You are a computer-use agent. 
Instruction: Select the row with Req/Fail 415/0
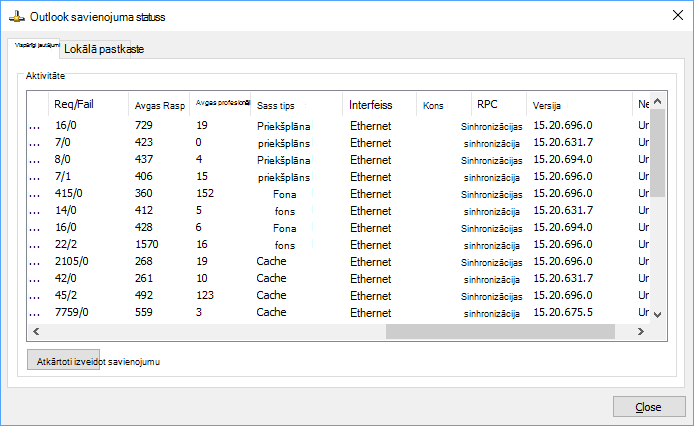pyautogui.click(x=339, y=194)
